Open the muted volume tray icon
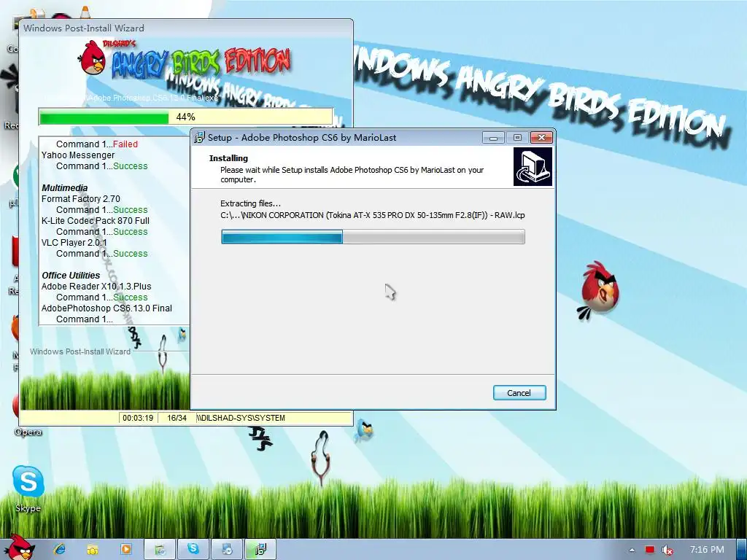 [x=667, y=550]
